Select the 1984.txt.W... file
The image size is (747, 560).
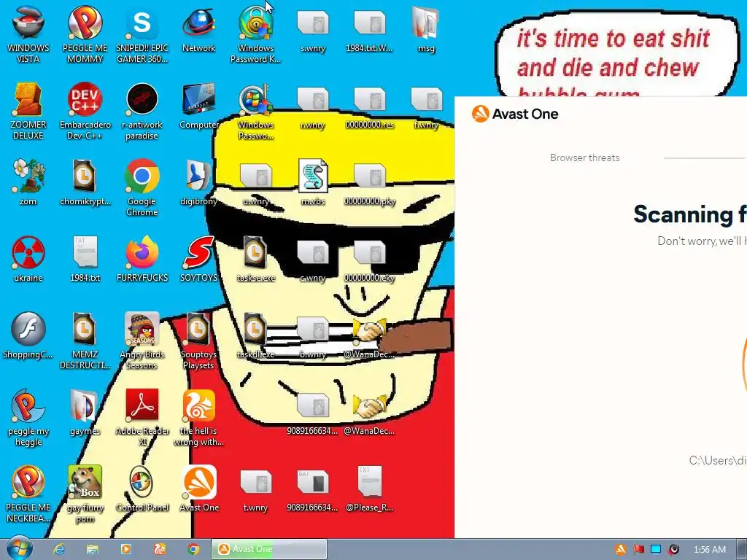[370, 29]
